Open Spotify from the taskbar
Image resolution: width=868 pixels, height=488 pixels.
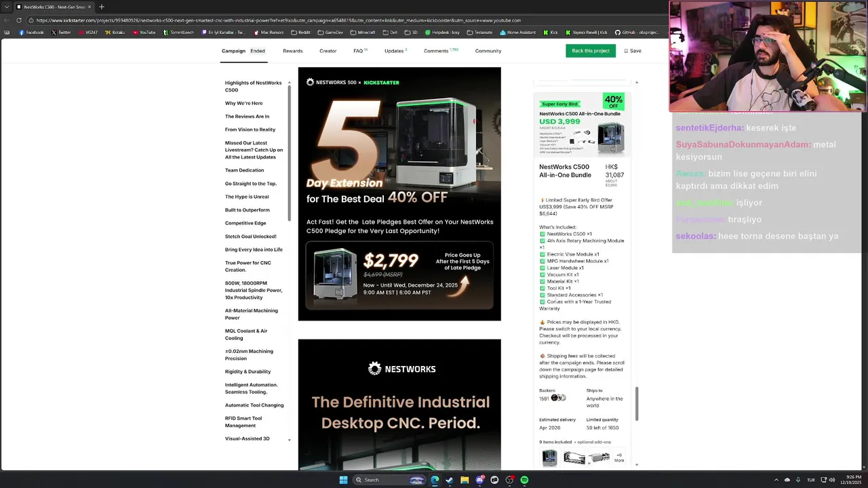tap(524, 480)
